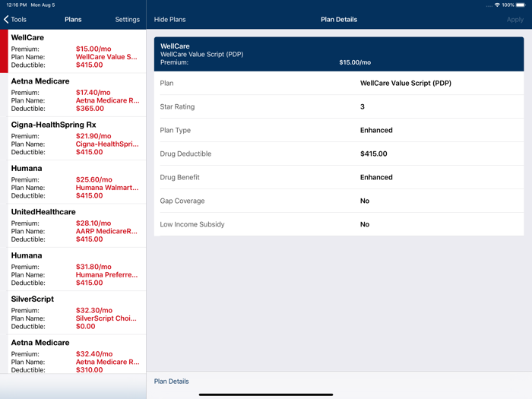Viewport: 532px width, 399px height.
Task: Click the Humana Walmart... plan name
Action: 107,188
